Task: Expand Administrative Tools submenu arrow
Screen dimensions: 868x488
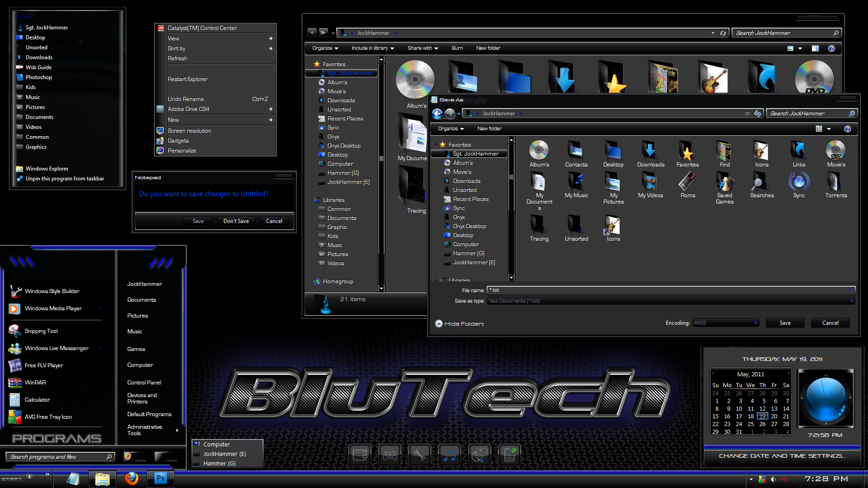Action: tap(177, 430)
